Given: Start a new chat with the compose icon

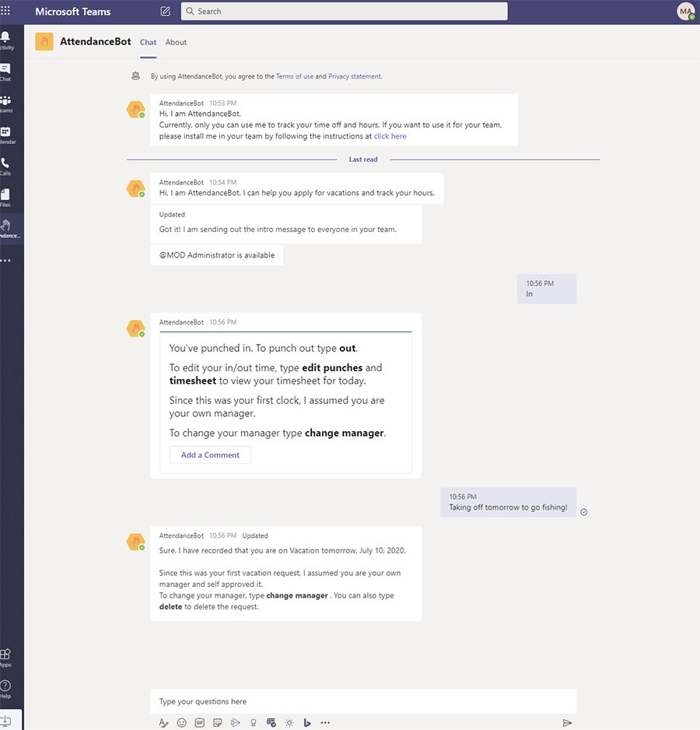Looking at the screenshot, I should [x=165, y=11].
